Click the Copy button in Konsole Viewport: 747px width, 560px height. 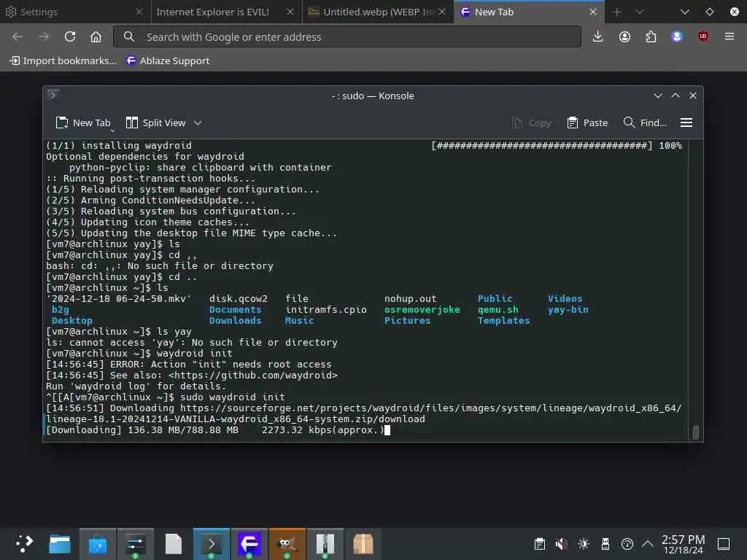532,122
